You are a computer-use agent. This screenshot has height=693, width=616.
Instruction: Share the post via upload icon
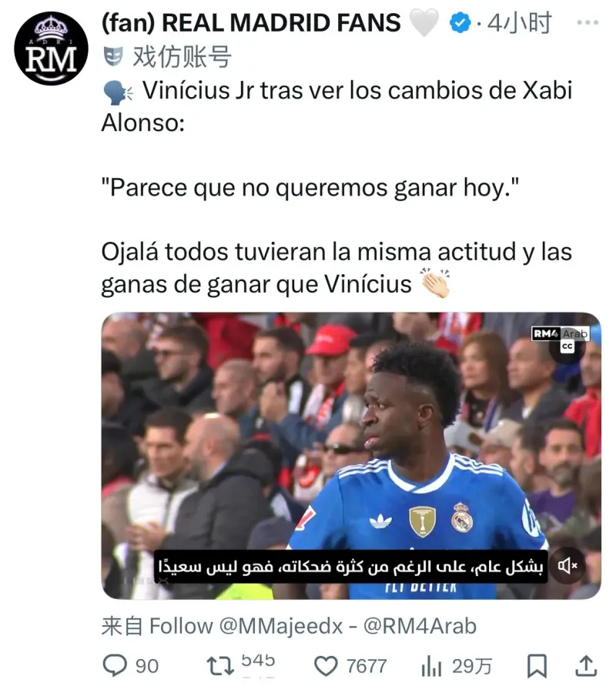(586, 665)
